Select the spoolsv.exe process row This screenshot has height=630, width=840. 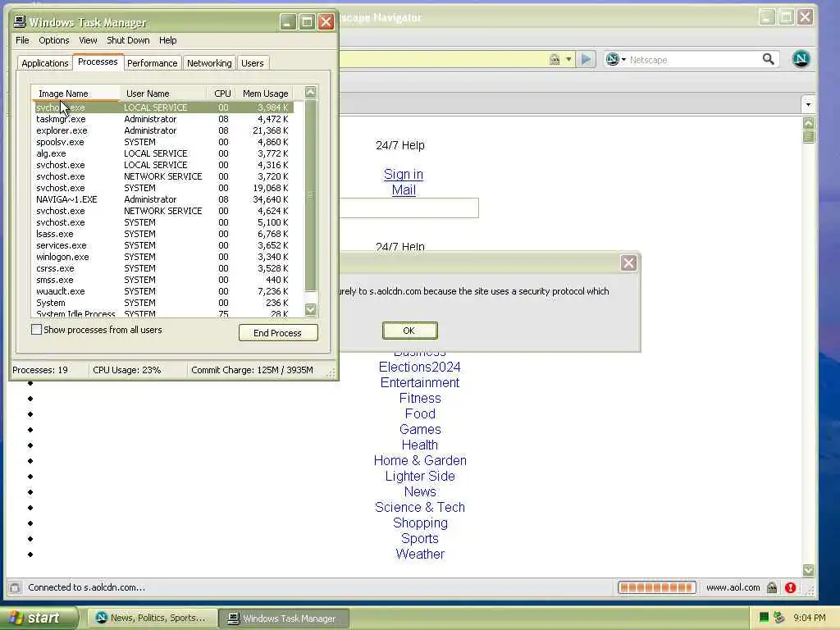(163, 142)
